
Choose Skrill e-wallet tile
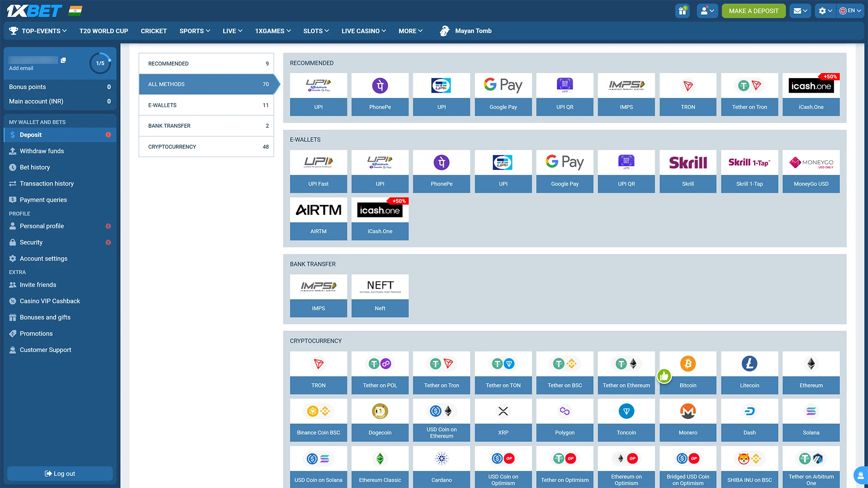point(688,171)
